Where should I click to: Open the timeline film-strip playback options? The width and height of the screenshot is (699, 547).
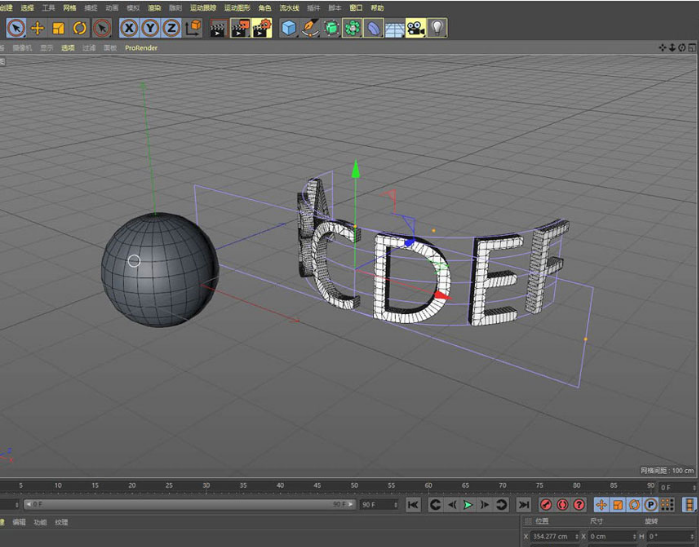pos(690,505)
